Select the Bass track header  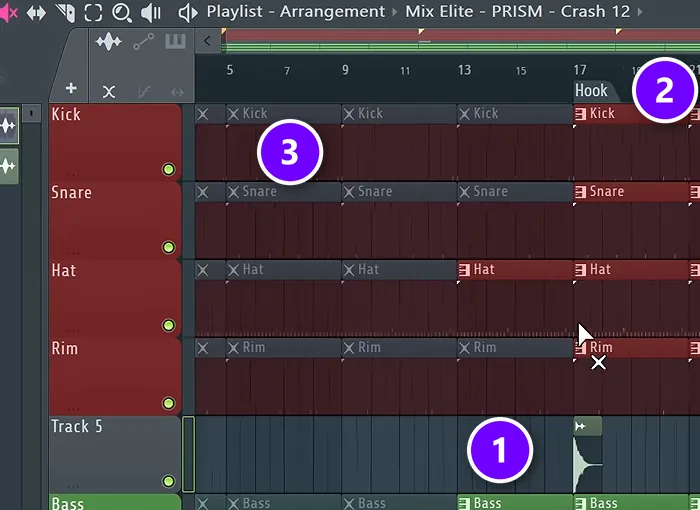click(115, 502)
